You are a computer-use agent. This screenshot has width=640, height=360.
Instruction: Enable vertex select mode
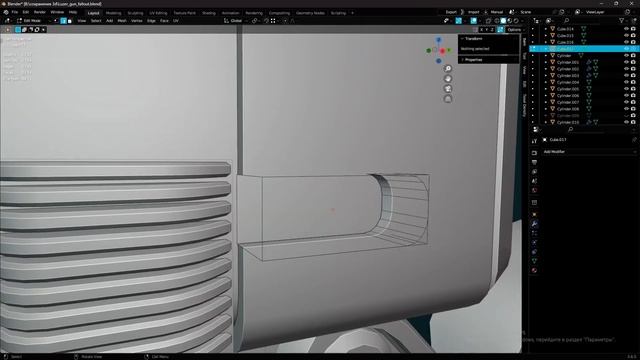(57, 21)
